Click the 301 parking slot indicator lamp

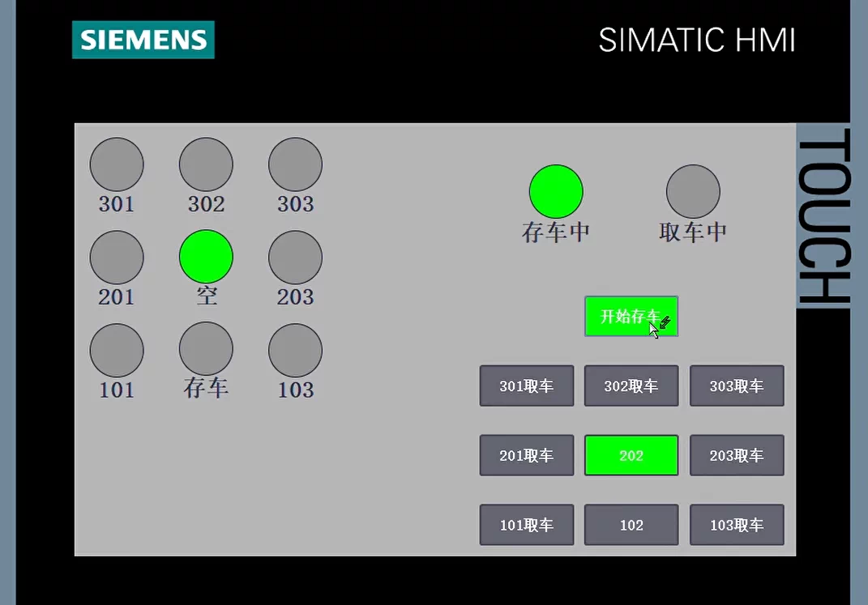[x=117, y=163]
